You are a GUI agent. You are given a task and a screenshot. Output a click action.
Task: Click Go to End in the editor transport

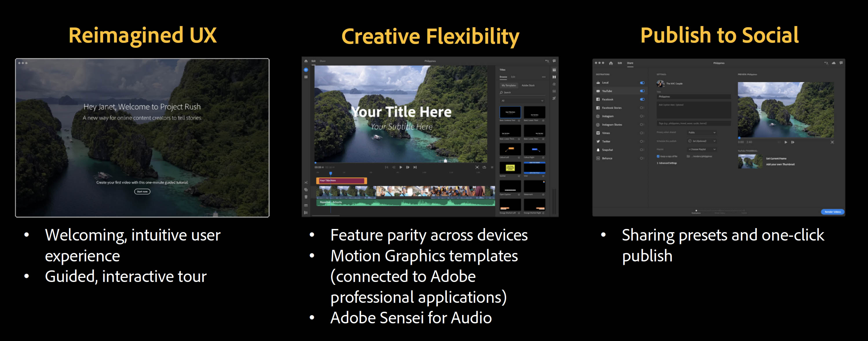415,167
